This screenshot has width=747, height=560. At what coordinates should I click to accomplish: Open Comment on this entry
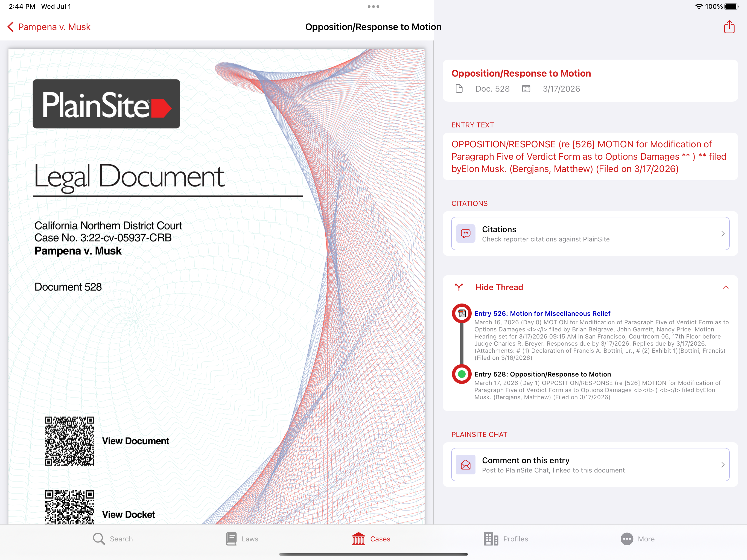tap(590, 465)
